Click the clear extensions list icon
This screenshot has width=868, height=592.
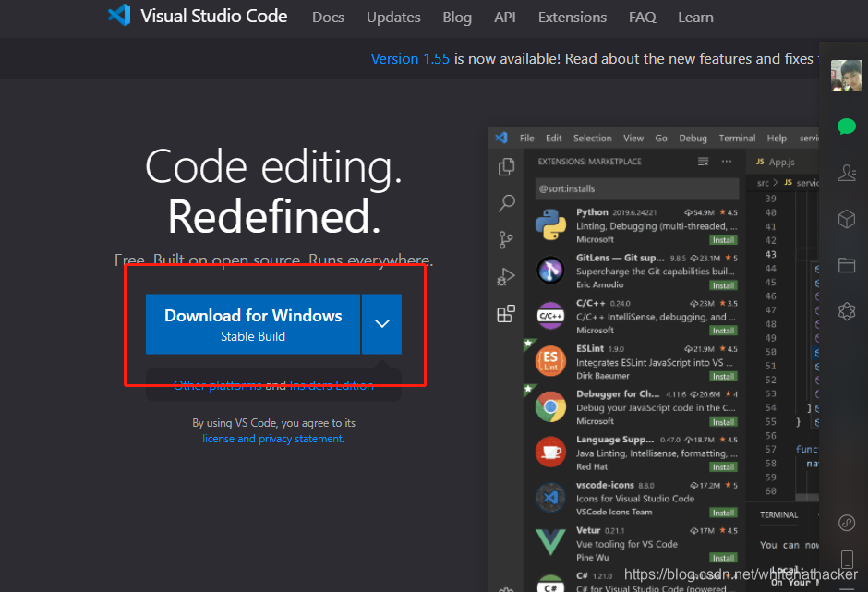[x=703, y=161]
